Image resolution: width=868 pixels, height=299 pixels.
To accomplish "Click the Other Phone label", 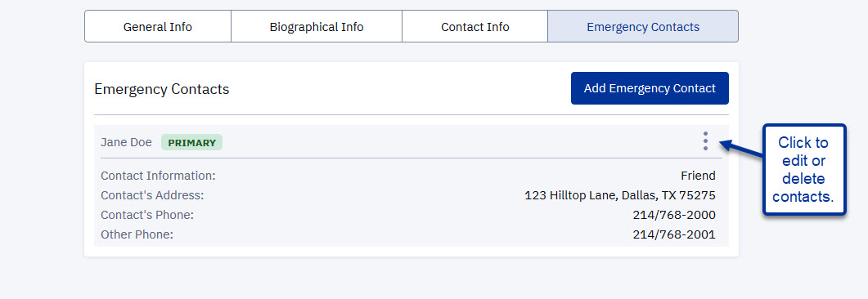I will tap(137, 235).
